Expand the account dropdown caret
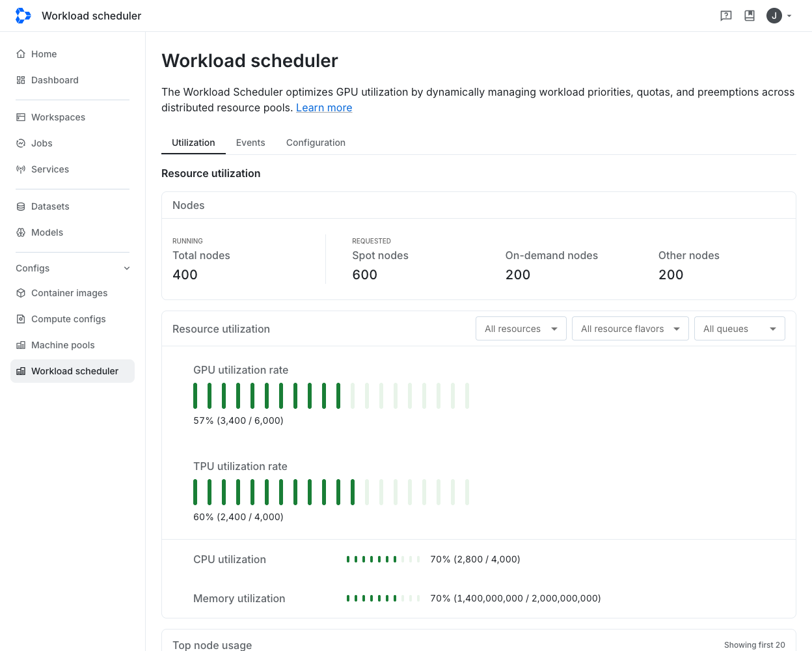The height and width of the screenshot is (651, 812). coord(789,16)
